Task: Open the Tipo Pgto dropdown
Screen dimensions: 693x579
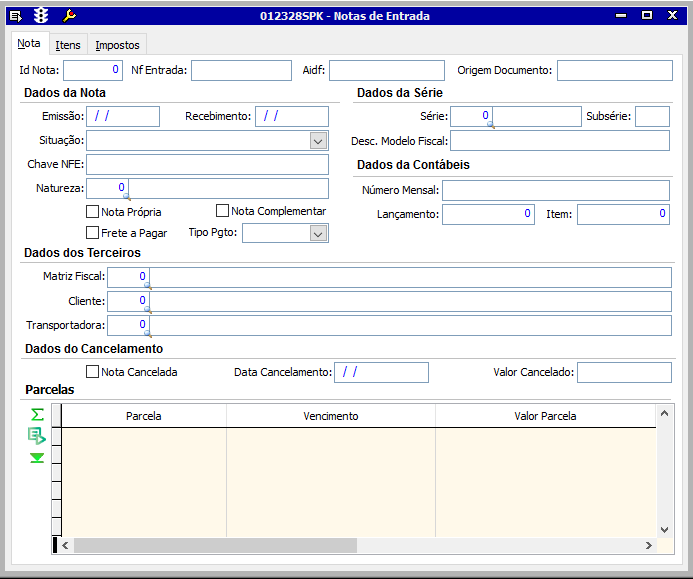Action: pos(318,233)
